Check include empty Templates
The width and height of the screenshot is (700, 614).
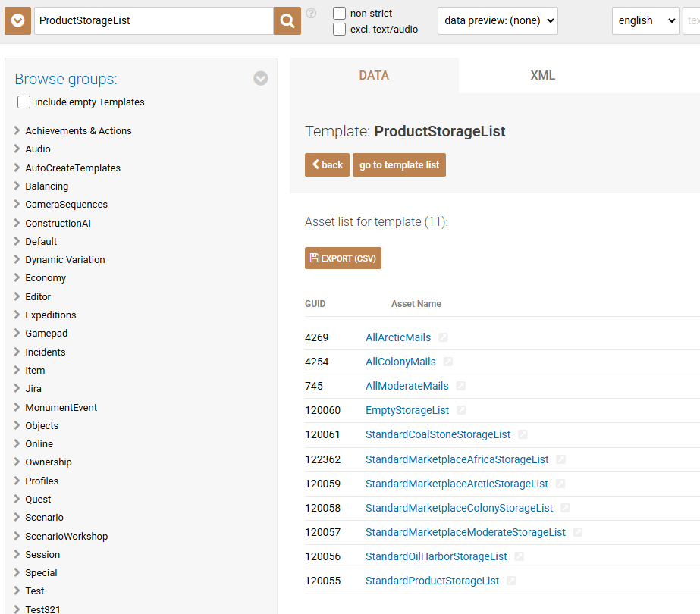tap(24, 102)
